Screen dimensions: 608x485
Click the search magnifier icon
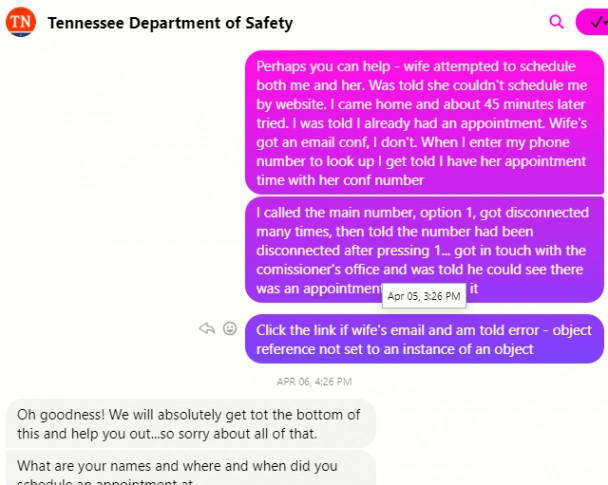tap(556, 22)
